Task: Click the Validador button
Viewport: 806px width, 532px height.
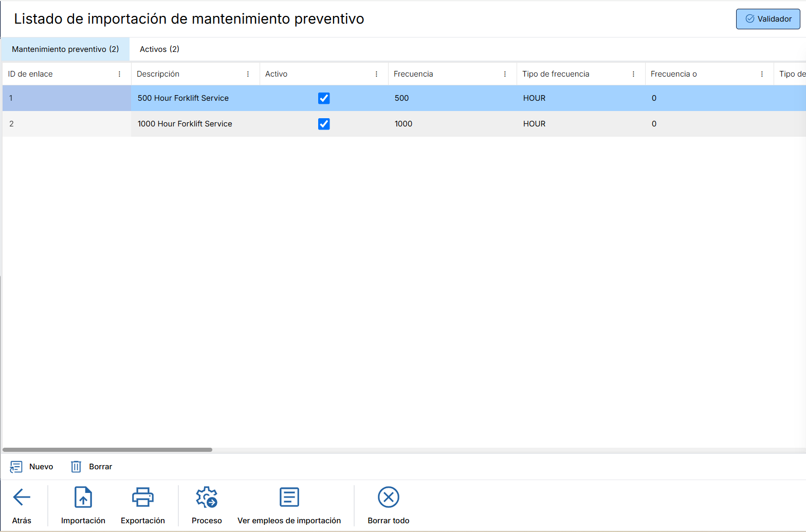Action: 768,19
